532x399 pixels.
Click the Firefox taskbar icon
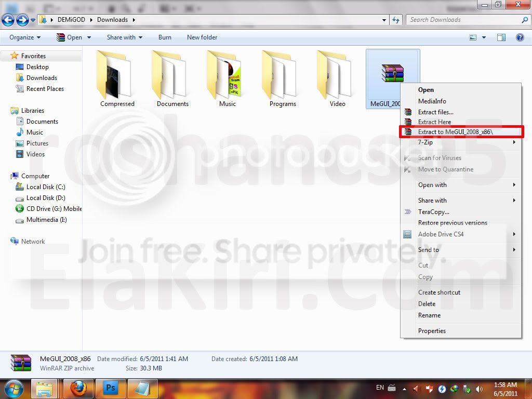[78, 389]
